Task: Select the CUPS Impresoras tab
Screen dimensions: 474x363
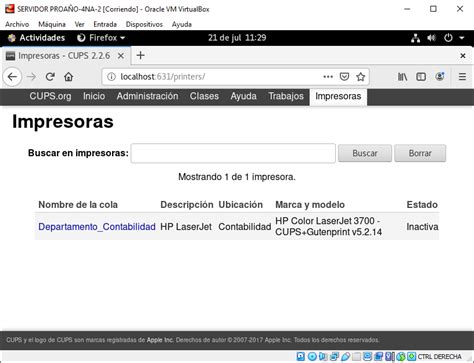Action: pyautogui.click(x=338, y=97)
